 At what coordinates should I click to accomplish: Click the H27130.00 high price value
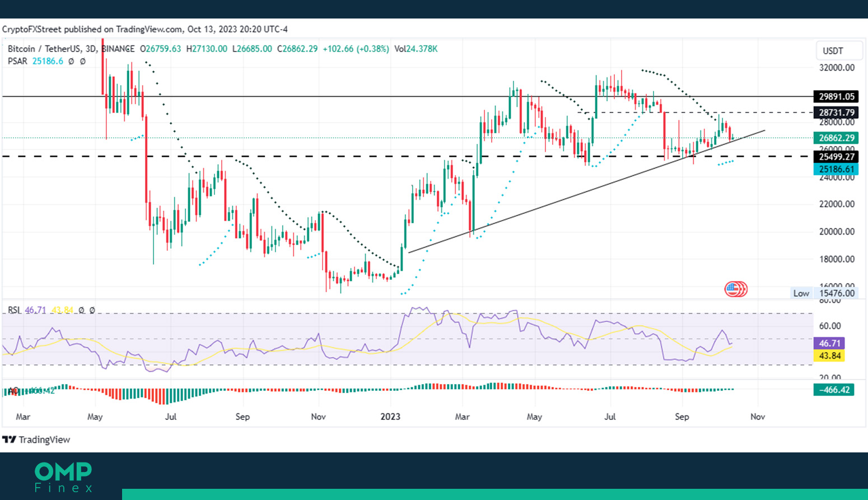click(207, 49)
